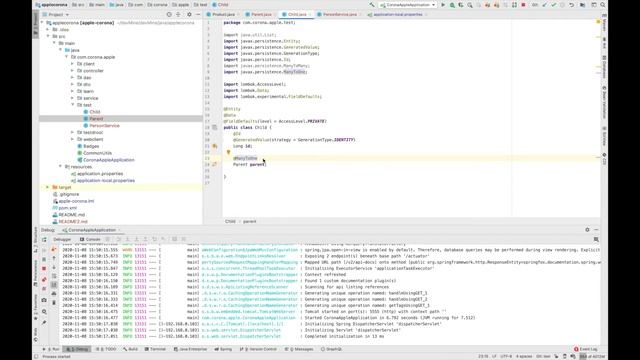Open the Debugger tab in Debug panel
The height and width of the screenshot is (360, 640).
coord(62,239)
